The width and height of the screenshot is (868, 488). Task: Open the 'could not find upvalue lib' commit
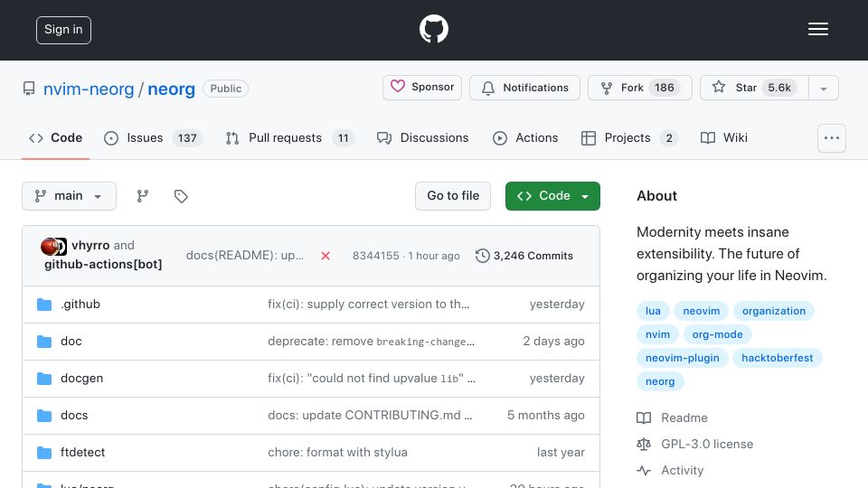(372, 379)
